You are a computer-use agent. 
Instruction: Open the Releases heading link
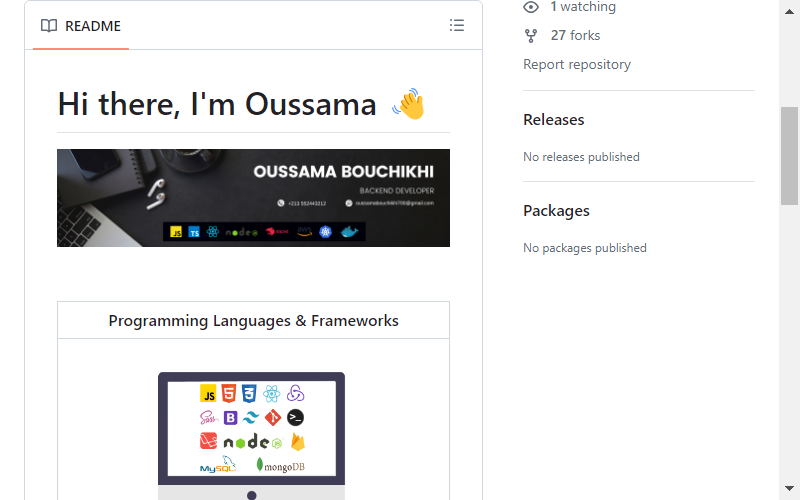[554, 120]
